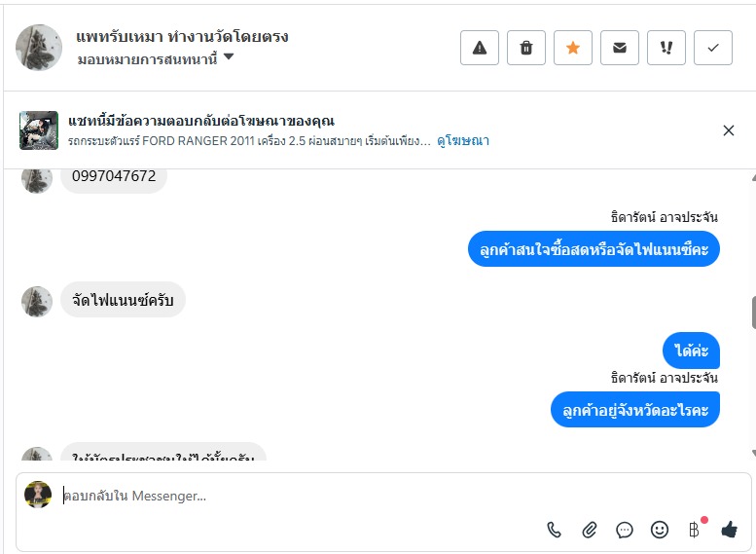Open customer profile picture in header
The height and width of the screenshot is (554, 756).
(39, 48)
